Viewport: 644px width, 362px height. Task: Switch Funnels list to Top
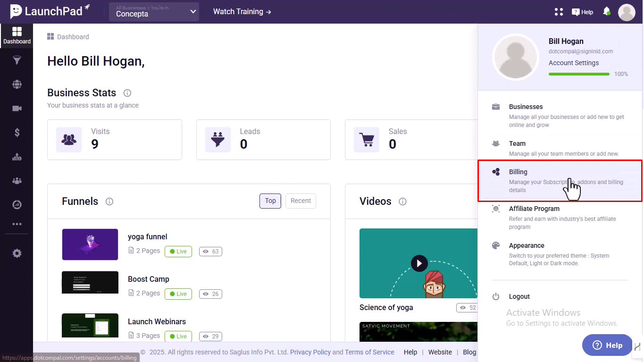coord(270,201)
